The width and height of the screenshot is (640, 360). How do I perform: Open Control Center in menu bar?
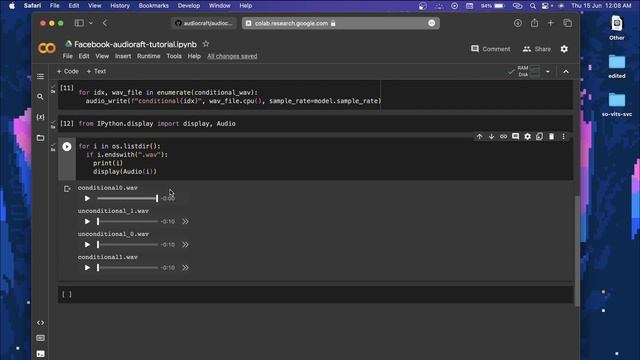[546, 6]
